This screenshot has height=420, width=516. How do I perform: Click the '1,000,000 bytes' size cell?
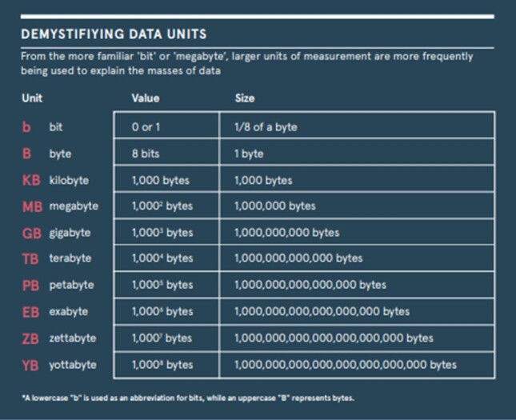(357, 206)
